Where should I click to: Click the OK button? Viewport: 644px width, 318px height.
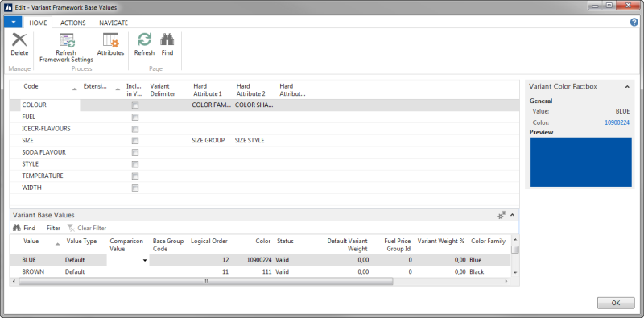(x=616, y=303)
